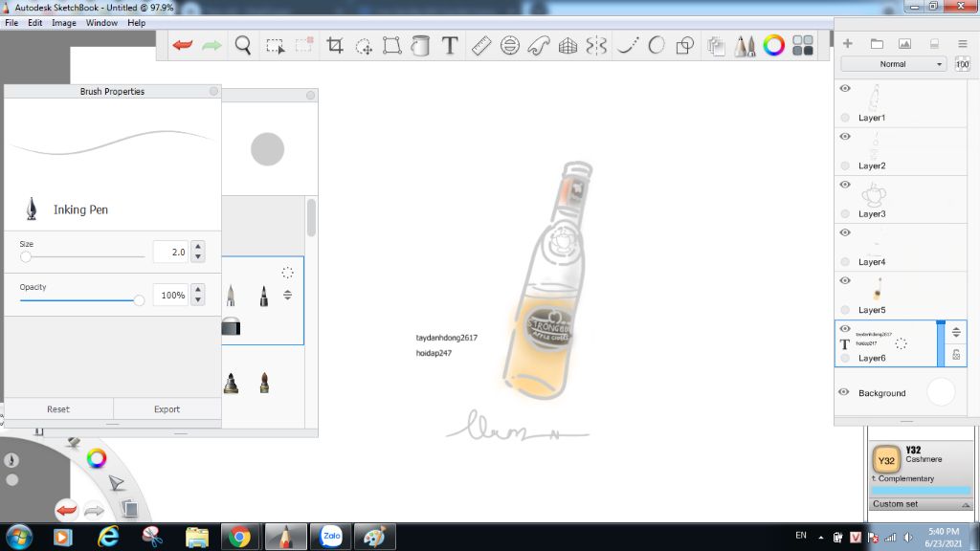Viewport: 980px width, 551px height.
Task: Open the Normal blend mode dropdown
Action: pos(893,64)
